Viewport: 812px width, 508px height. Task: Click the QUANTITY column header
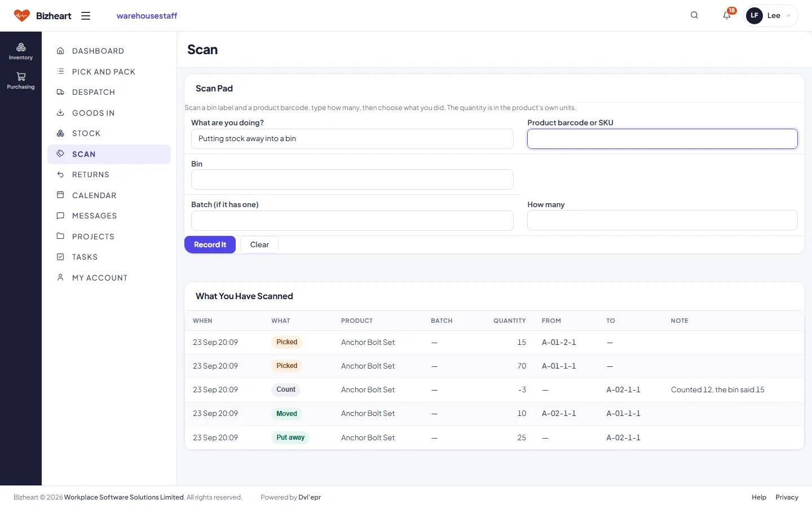click(510, 321)
